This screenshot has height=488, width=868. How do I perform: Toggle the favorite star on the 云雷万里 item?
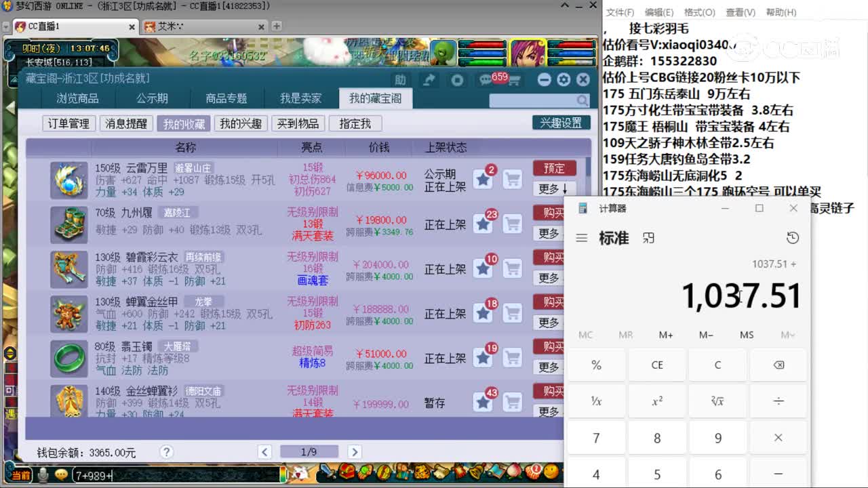(x=484, y=179)
